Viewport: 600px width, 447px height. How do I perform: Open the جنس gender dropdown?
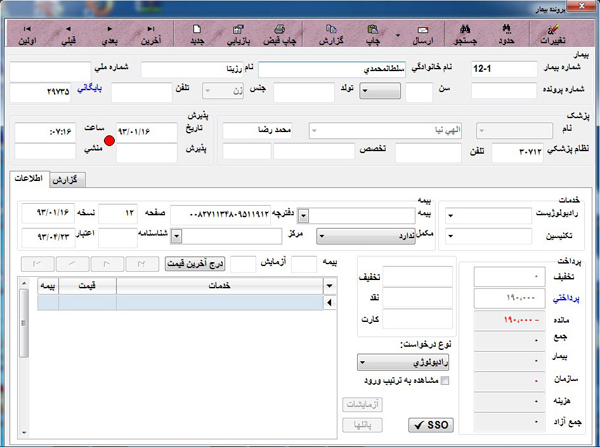click(223, 91)
